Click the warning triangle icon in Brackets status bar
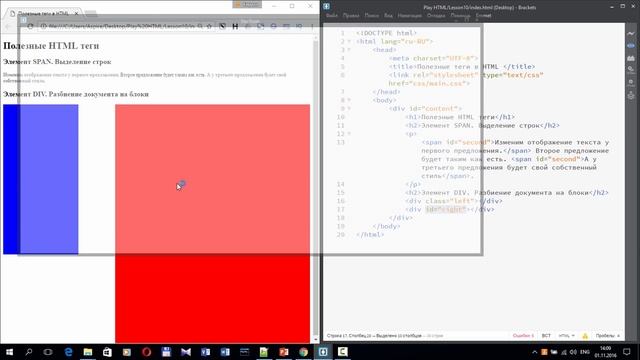The image size is (640, 360). coord(585,336)
